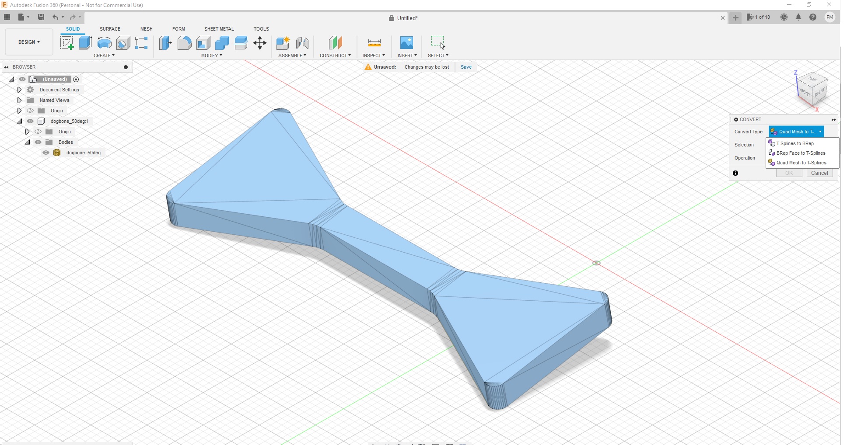Click the ViewCube navigation cube

tap(812, 89)
